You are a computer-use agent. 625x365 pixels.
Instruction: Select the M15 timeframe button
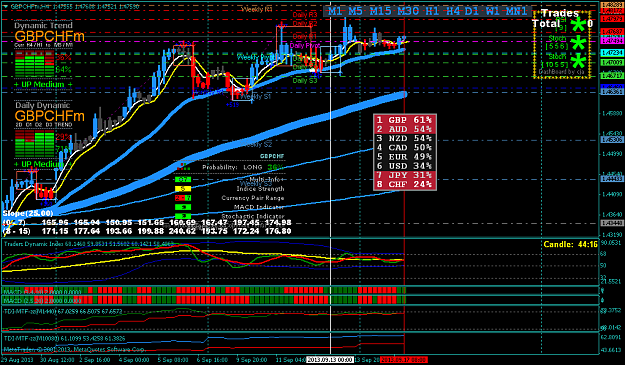[380, 11]
